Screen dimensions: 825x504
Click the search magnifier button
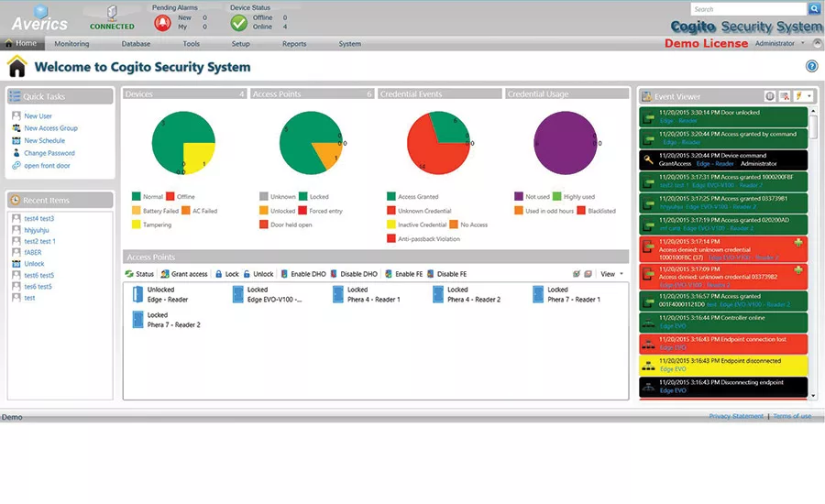click(814, 9)
